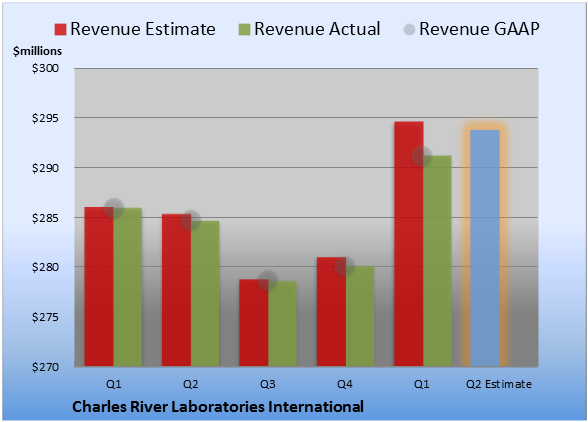588x422 pixels.
Task: Select the green actual bar above Q4
Action: [360, 316]
